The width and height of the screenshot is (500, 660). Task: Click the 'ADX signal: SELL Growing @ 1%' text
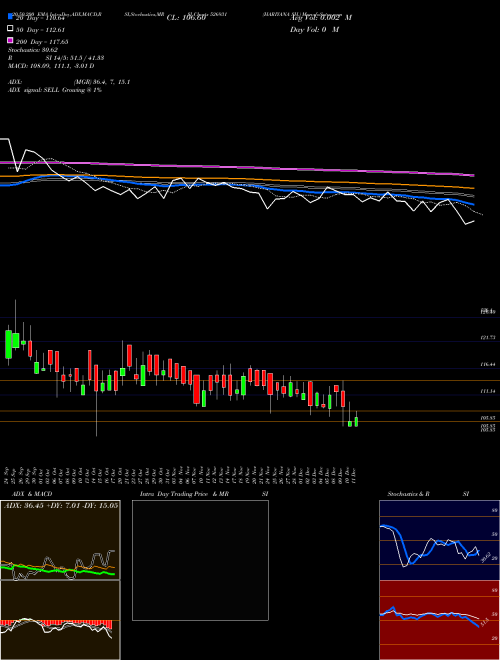[55, 90]
